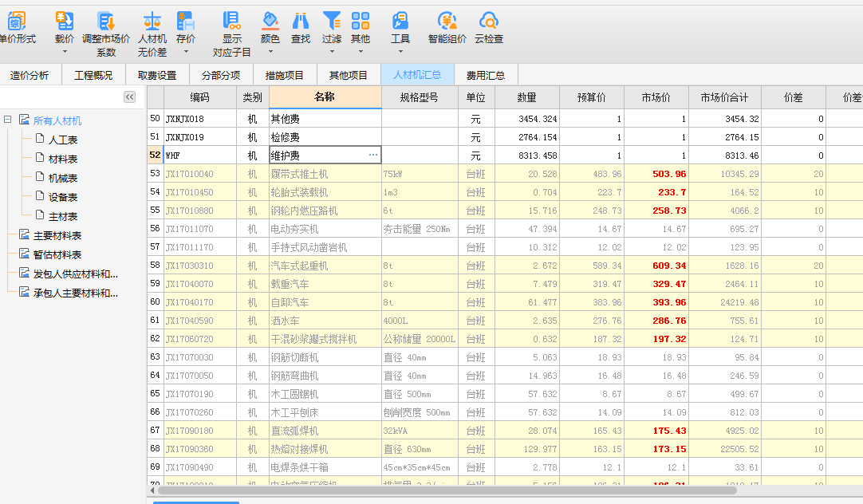Screen dimensions: 863x504
Task: Run 云检查 cloud check
Action: coord(489,22)
